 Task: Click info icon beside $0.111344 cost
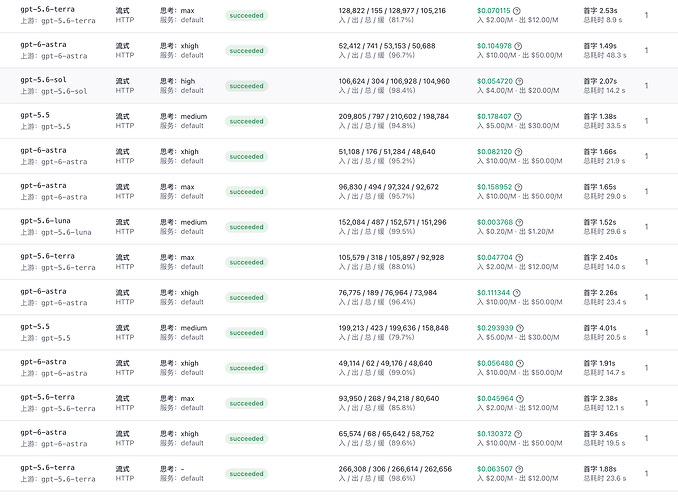[517, 293]
